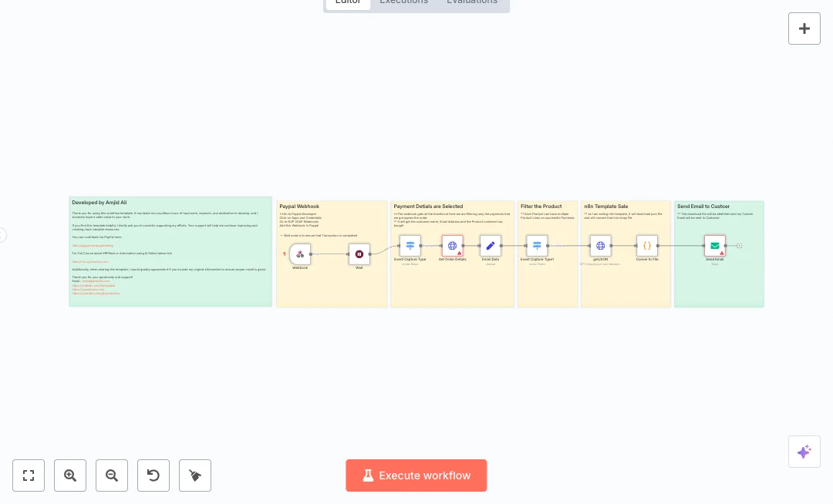The height and width of the screenshot is (504, 833).
Task: Open the Event Capture Type1 switch node
Action: coord(538,246)
